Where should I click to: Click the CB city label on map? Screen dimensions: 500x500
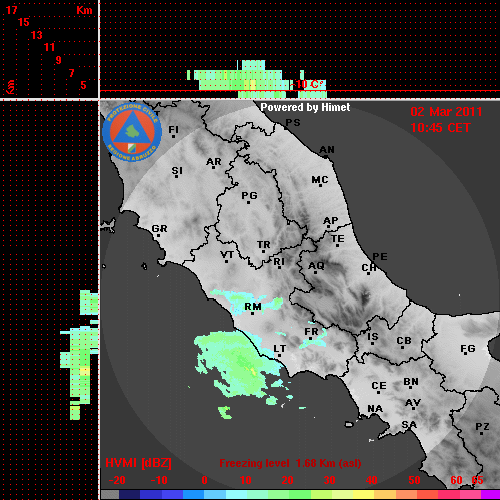click(x=404, y=341)
